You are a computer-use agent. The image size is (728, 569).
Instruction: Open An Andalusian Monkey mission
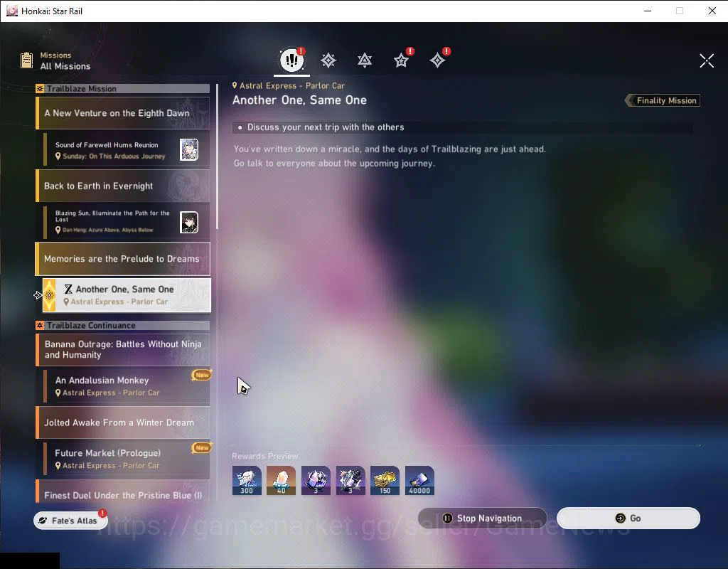coord(127,386)
